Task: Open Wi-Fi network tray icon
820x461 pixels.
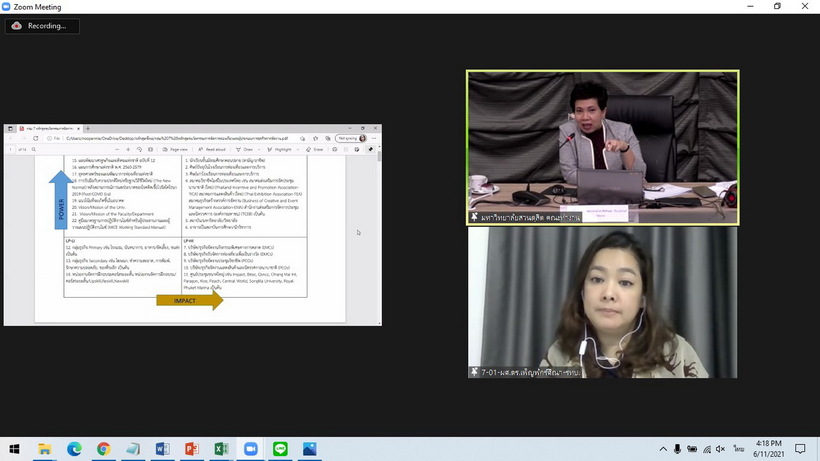Action: 707,449
